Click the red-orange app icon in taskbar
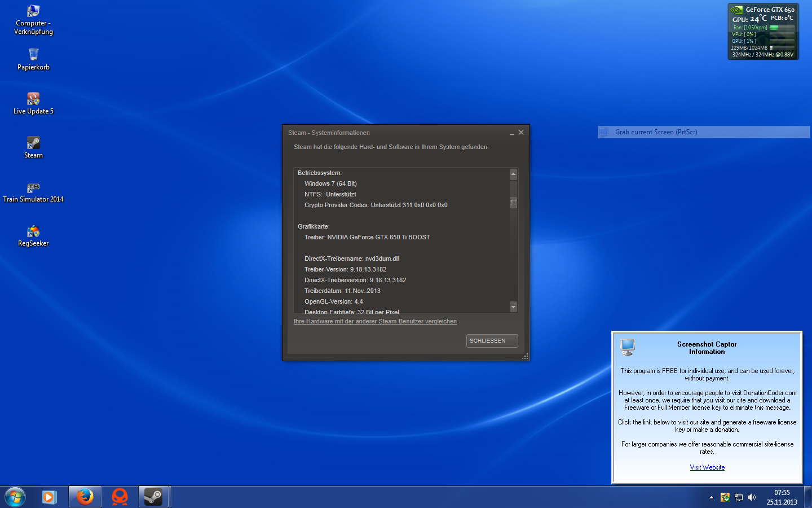The image size is (812, 508). [x=120, y=497]
